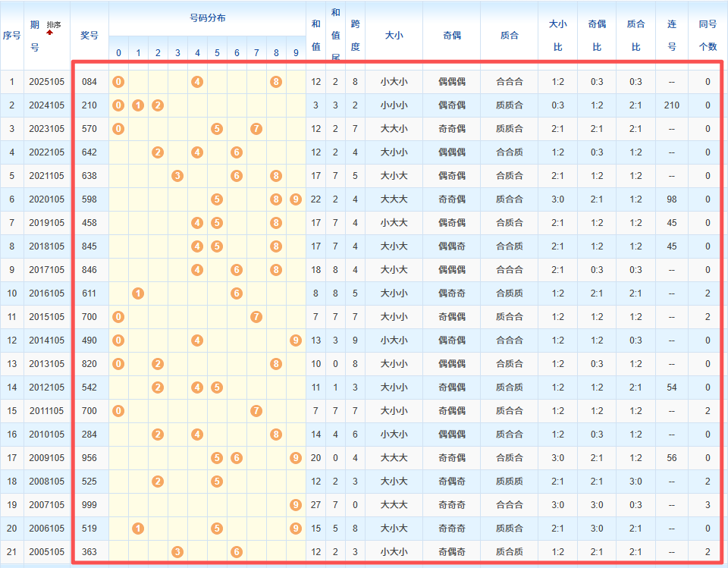Click the 奖号 column header
This screenshot has width=728, height=568.
click(89, 35)
